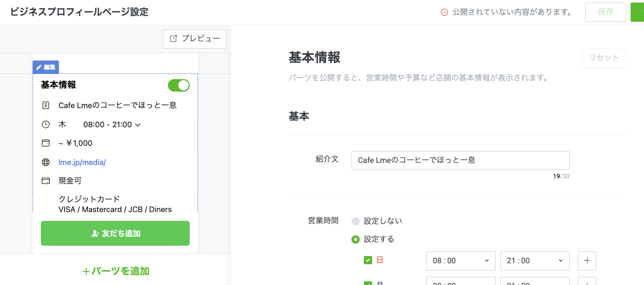Click the リセット button
Screen dimensions: 644x285
[604, 58]
